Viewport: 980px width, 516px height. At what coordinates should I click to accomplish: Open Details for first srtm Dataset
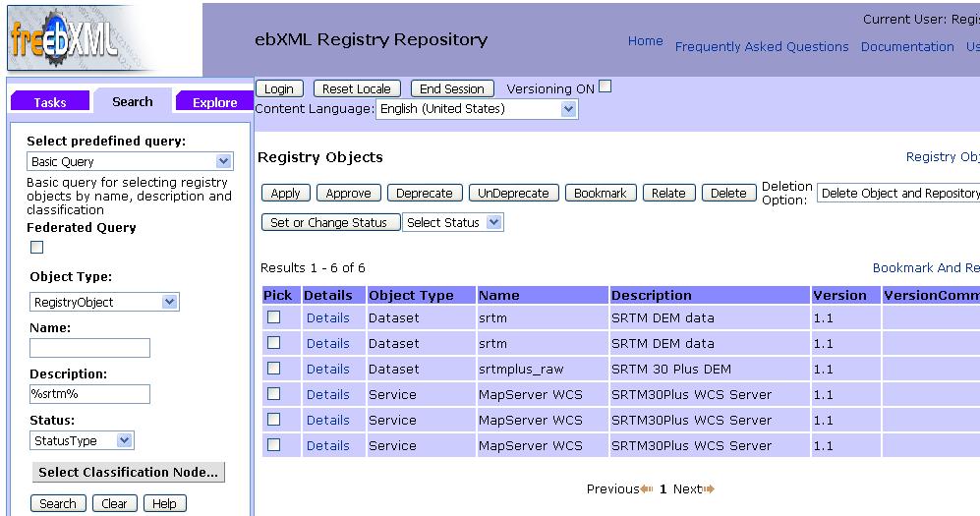[327, 317]
